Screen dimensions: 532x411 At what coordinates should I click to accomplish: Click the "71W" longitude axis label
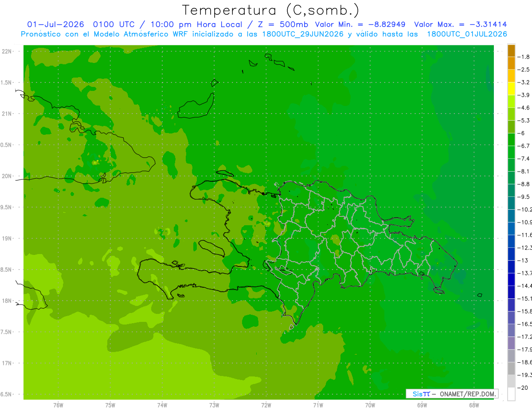pos(318,405)
